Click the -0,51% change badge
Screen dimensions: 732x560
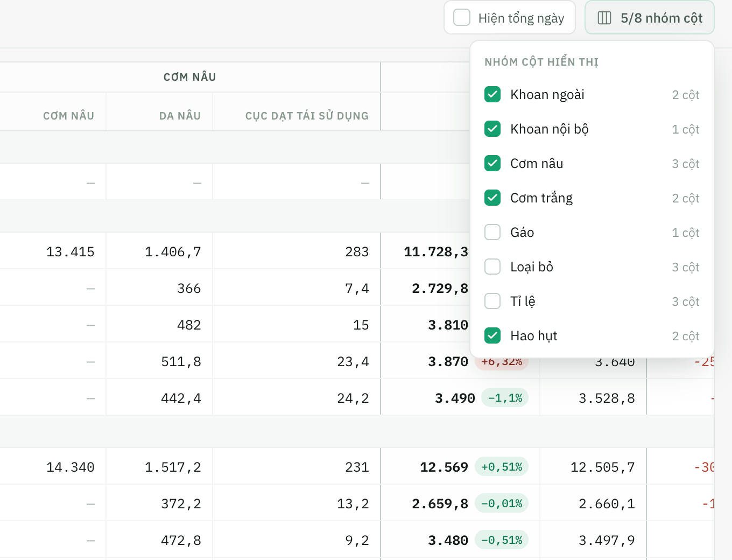pos(502,540)
